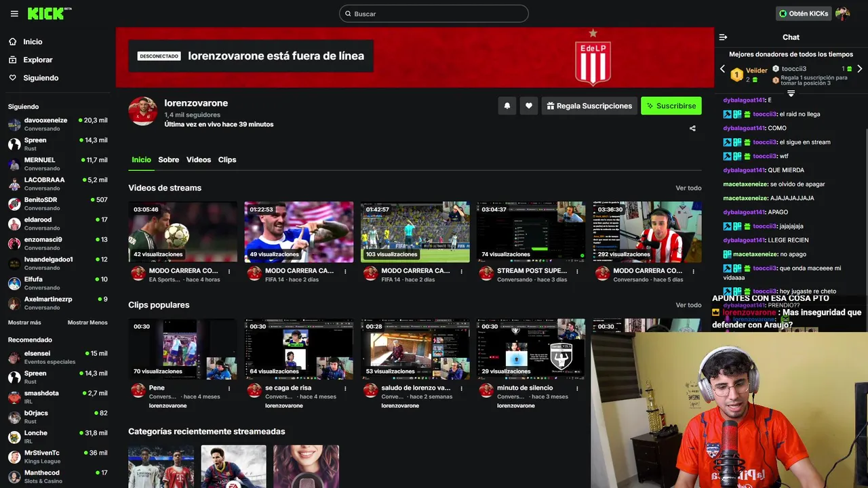Open options for se caga de risa clip
Image resolution: width=868 pixels, height=488 pixels.
(345, 388)
